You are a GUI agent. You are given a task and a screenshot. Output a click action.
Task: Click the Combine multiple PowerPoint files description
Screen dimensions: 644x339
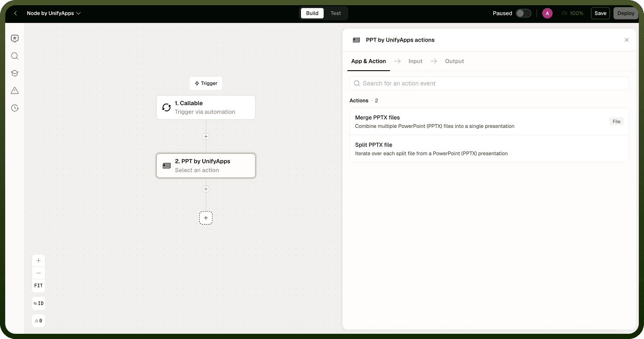click(435, 126)
